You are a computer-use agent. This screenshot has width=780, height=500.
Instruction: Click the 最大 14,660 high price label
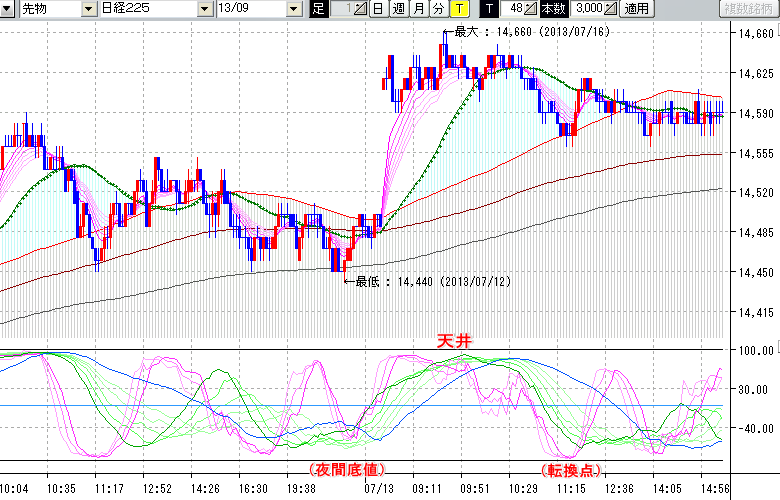(x=525, y=32)
